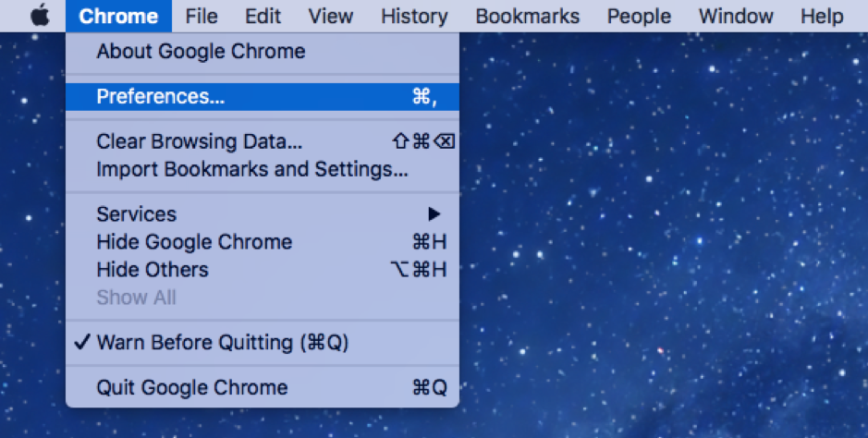Expand the Services submenu
Viewport: 868px width, 438px height.
click(136, 213)
